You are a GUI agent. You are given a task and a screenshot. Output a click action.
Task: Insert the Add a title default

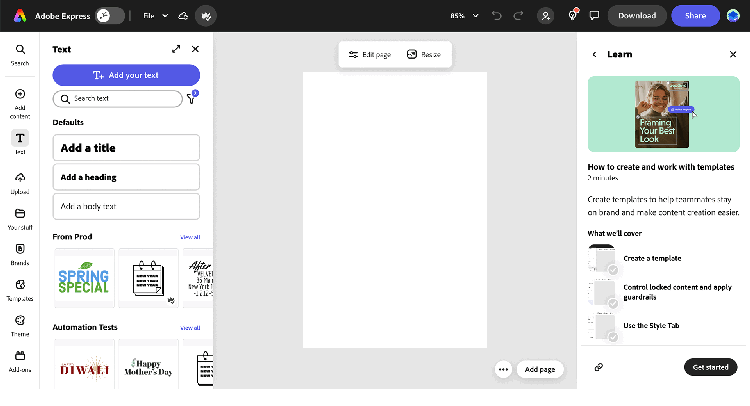coord(126,148)
